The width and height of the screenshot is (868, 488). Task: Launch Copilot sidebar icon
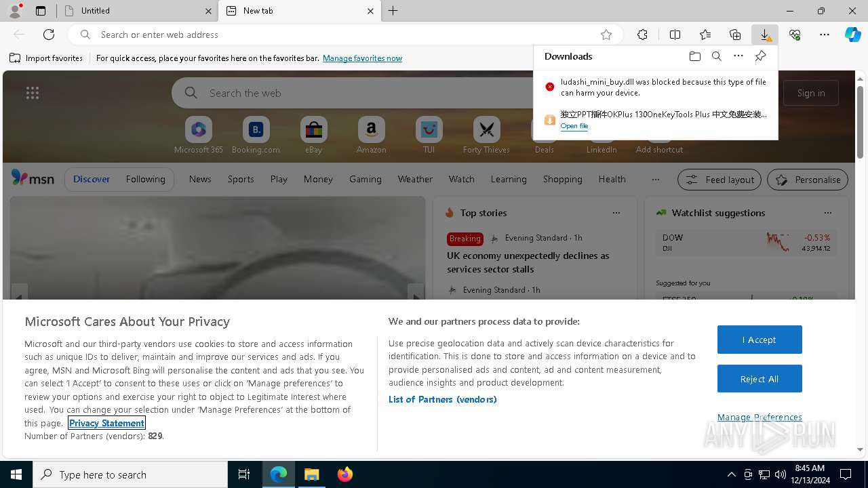click(x=852, y=35)
